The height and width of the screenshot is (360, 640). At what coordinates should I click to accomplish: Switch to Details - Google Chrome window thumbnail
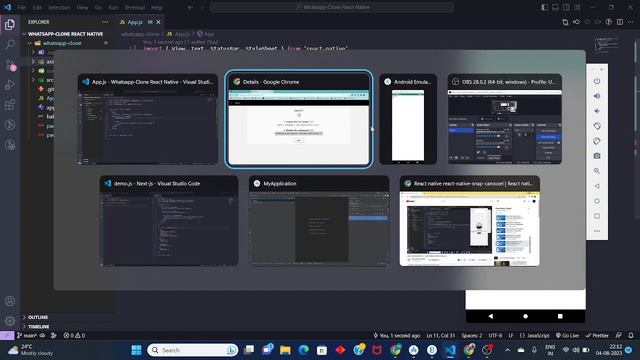pos(298,119)
